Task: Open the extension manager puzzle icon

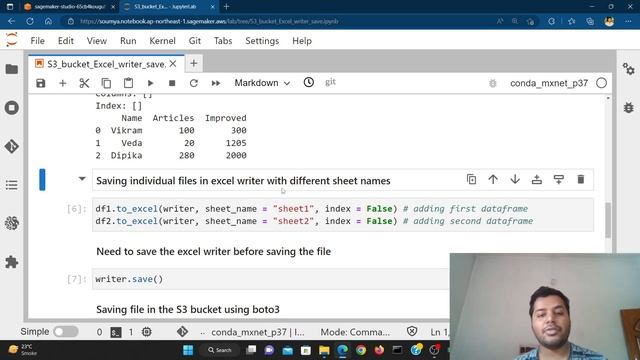Action: [12, 262]
